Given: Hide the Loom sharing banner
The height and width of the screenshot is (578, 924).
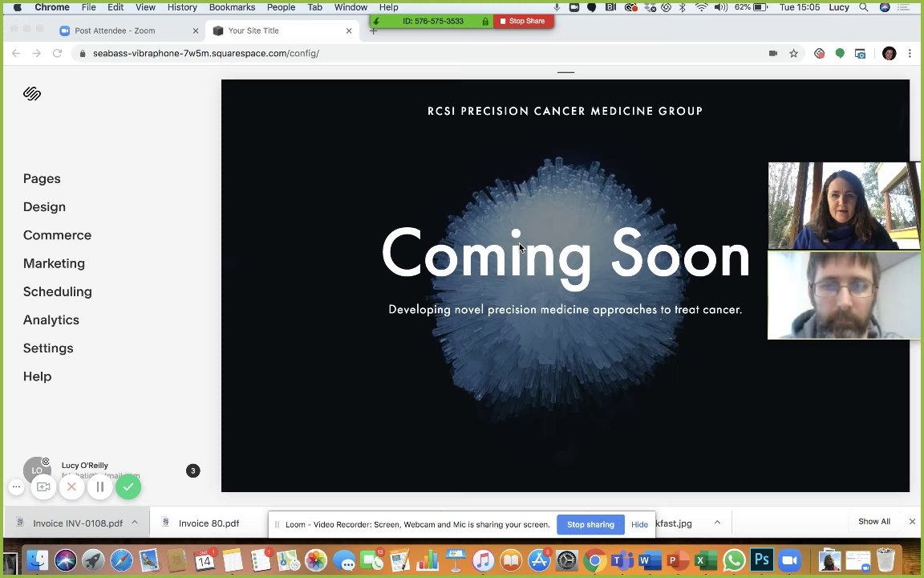Looking at the screenshot, I should [x=639, y=524].
